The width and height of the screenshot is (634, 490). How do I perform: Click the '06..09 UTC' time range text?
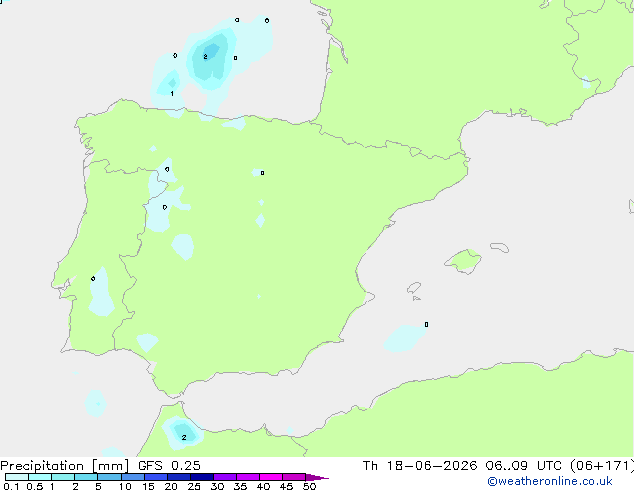[x=524, y=466]
